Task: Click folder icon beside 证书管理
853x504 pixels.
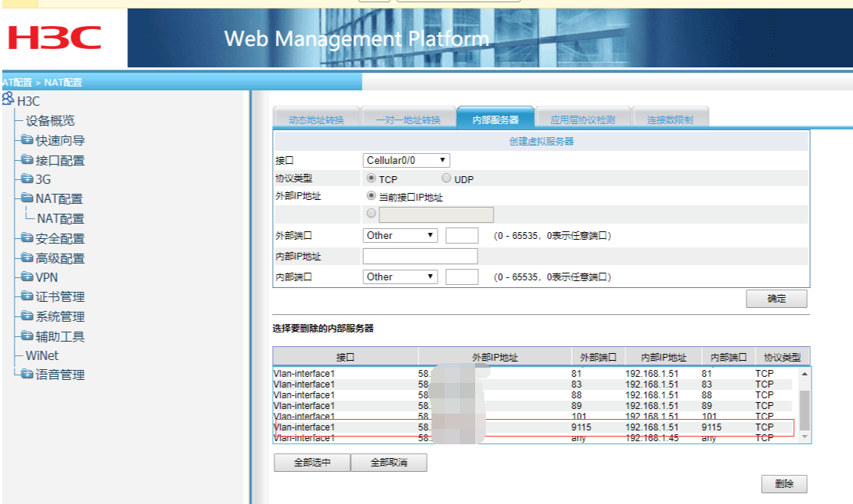Action: [x=27, y=296]
